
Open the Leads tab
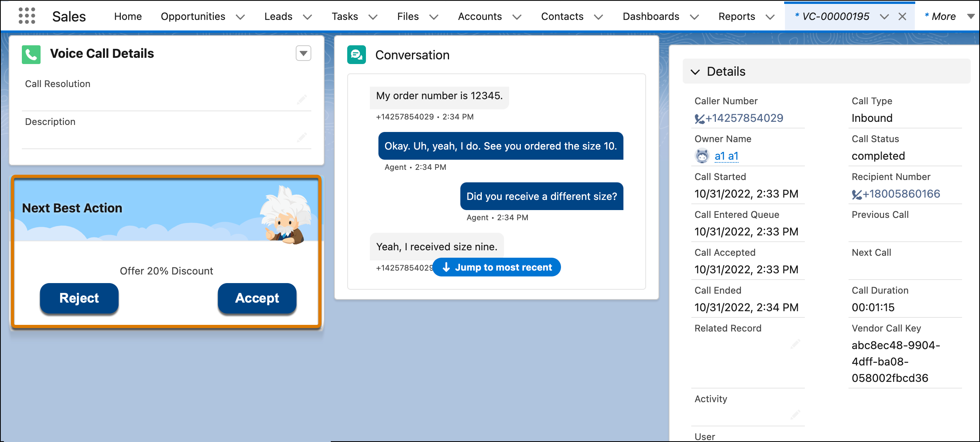tap(278, 16)
